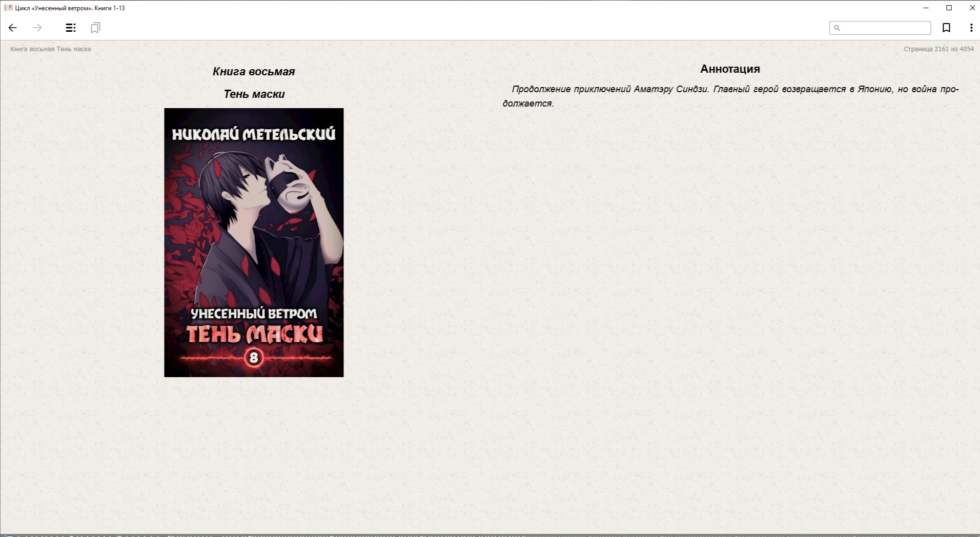Click the book cover image

click(x=254, y=242)
